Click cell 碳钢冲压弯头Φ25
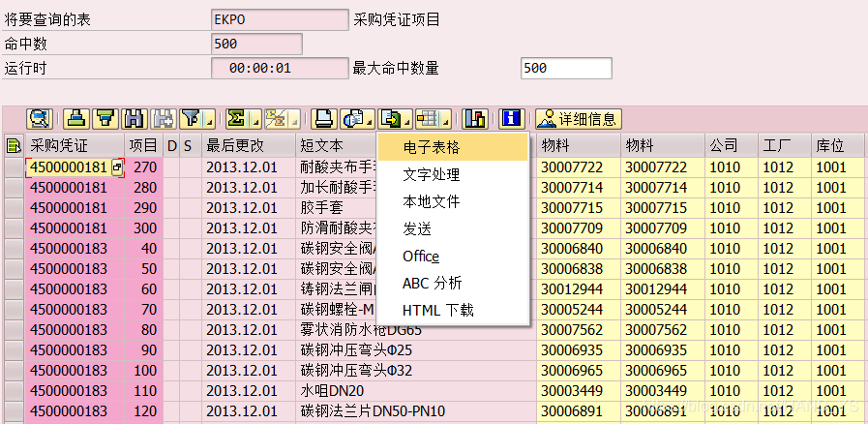Viewport: 868px width, 424px height. coord(416,350)
